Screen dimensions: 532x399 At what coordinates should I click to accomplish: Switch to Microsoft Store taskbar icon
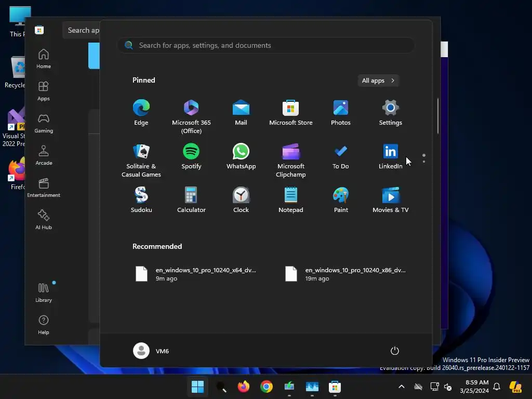[x=335, y=387]
